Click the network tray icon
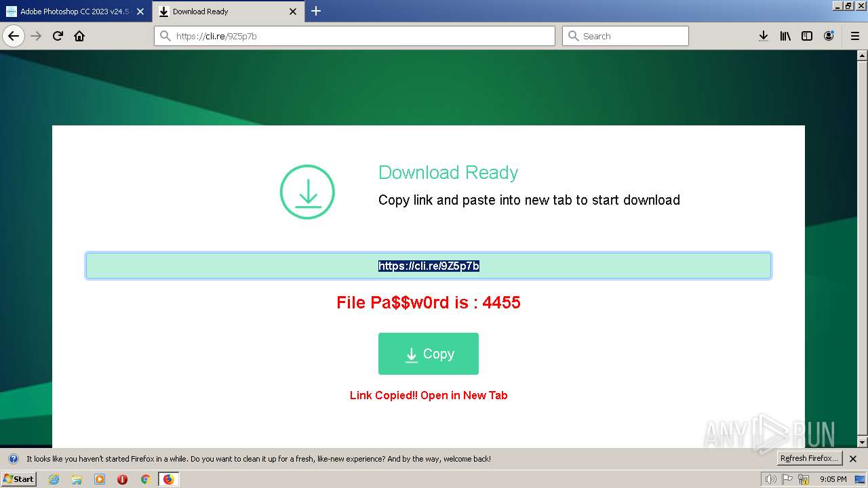The width and height of the screenshot is (868, 488). coord(804,479)
